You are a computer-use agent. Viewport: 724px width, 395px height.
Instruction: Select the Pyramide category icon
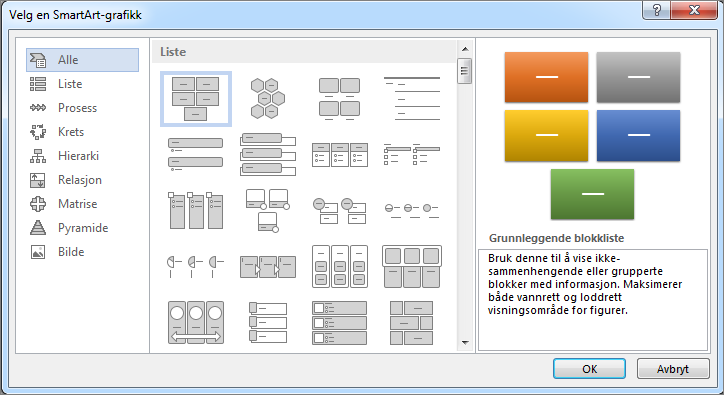tap(38, 228)
